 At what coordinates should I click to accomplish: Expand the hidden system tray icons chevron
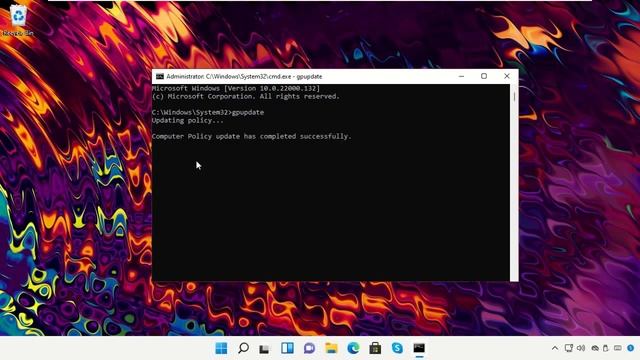coord(555,348)
